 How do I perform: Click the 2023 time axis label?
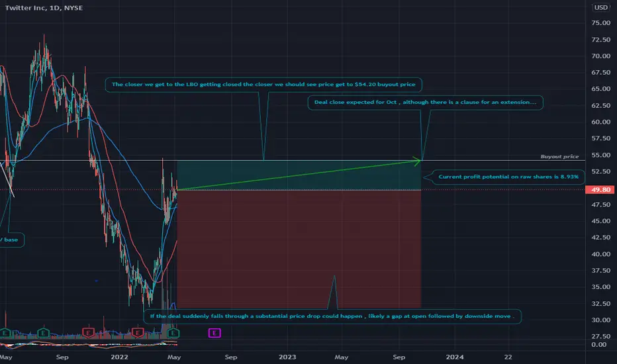(287, 357)
